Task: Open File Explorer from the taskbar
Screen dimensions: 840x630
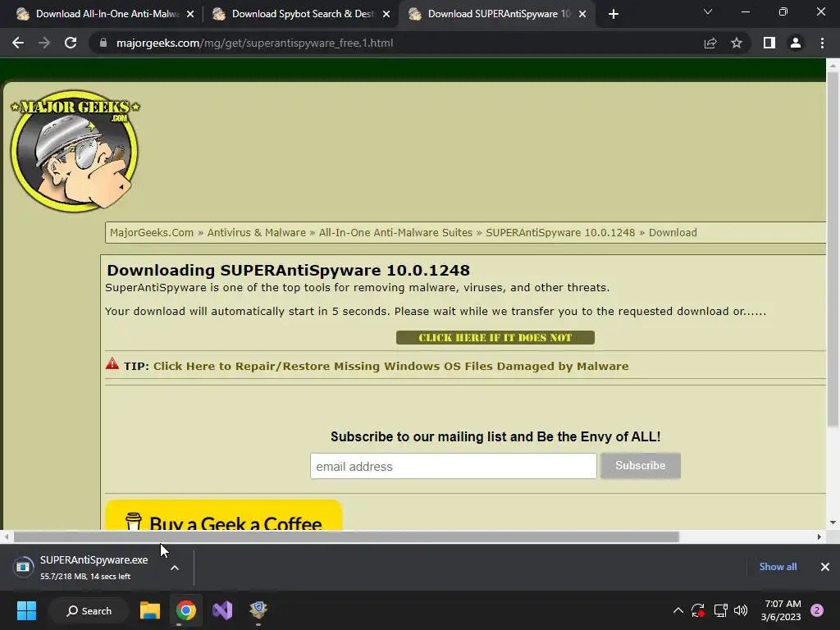Action: [150, 610]
